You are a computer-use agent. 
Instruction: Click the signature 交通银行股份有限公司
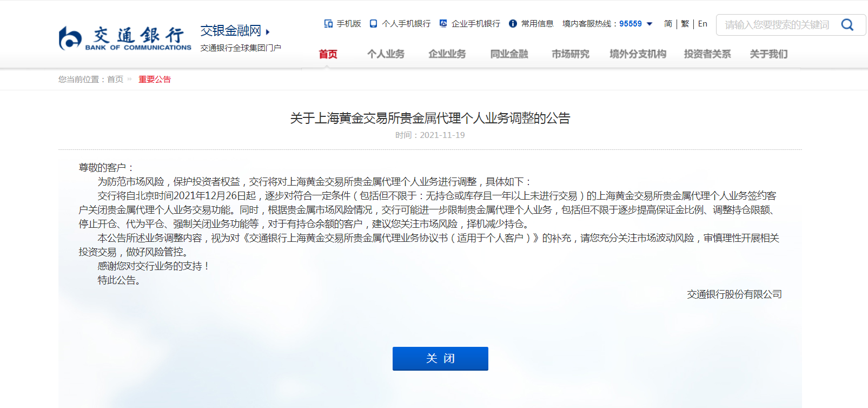[734, 294]
